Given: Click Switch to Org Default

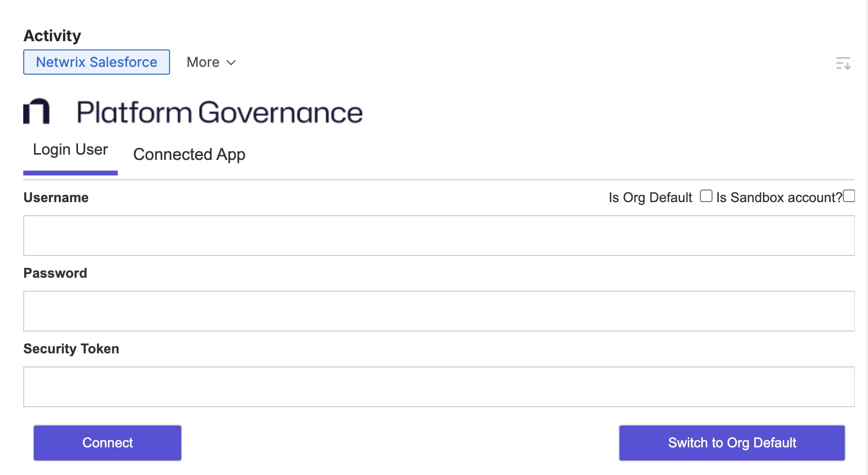Looking at the screenshot, I should click(731, 443).
